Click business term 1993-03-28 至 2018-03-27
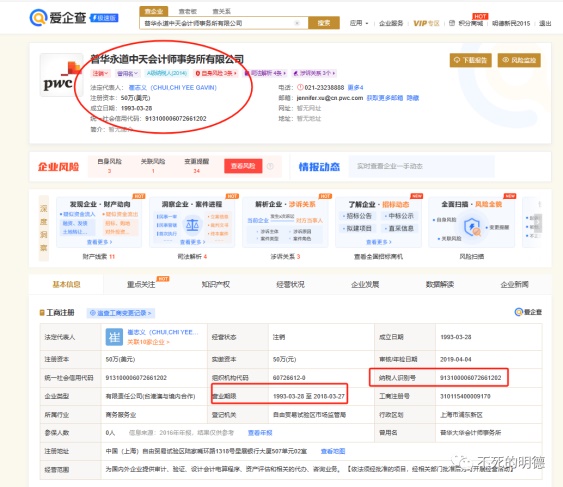Image resolution: width=563 pixels, height=487 pixels. [x=309, y=396]
